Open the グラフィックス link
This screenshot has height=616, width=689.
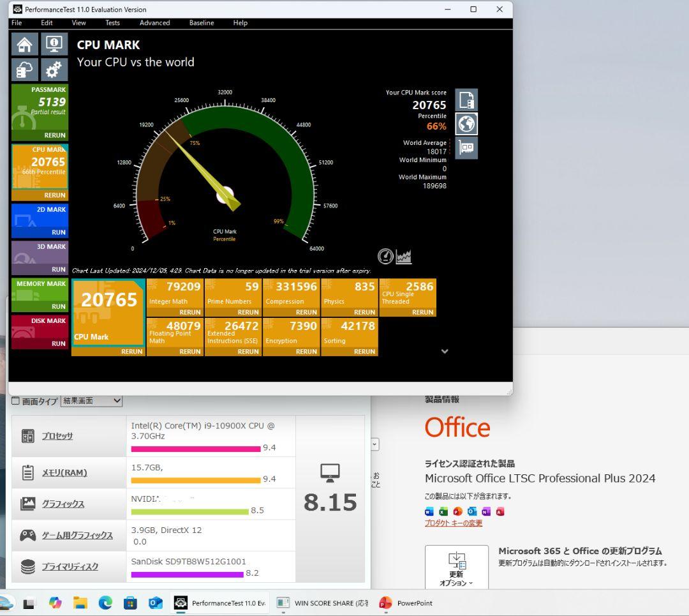click(63, 504)
